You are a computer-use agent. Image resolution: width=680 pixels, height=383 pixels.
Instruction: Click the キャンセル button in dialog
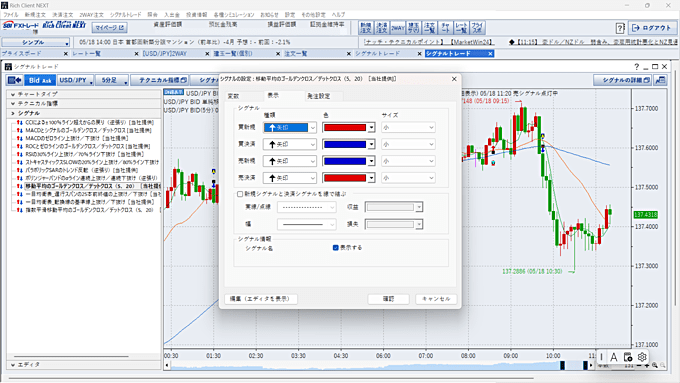pos(436,299)
